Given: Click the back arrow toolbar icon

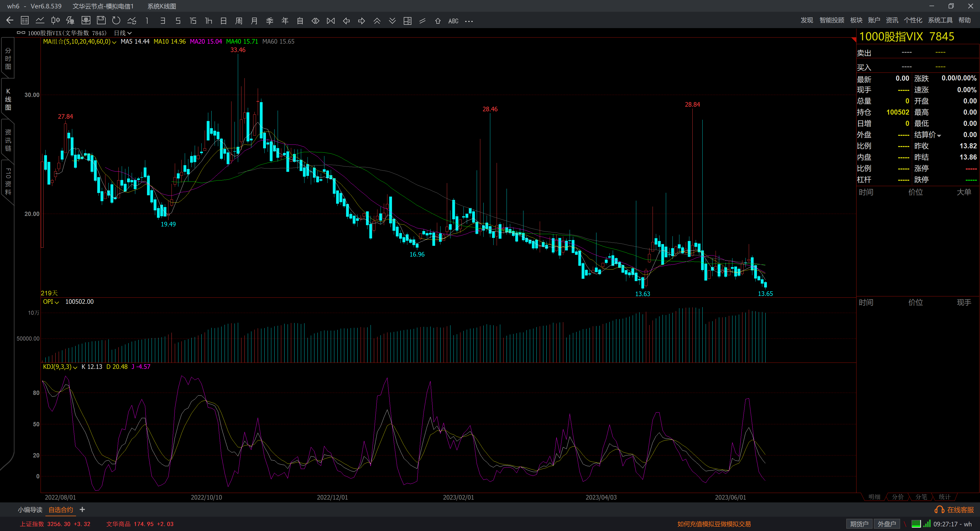Looking at the screenshot, I should [10, 21].
